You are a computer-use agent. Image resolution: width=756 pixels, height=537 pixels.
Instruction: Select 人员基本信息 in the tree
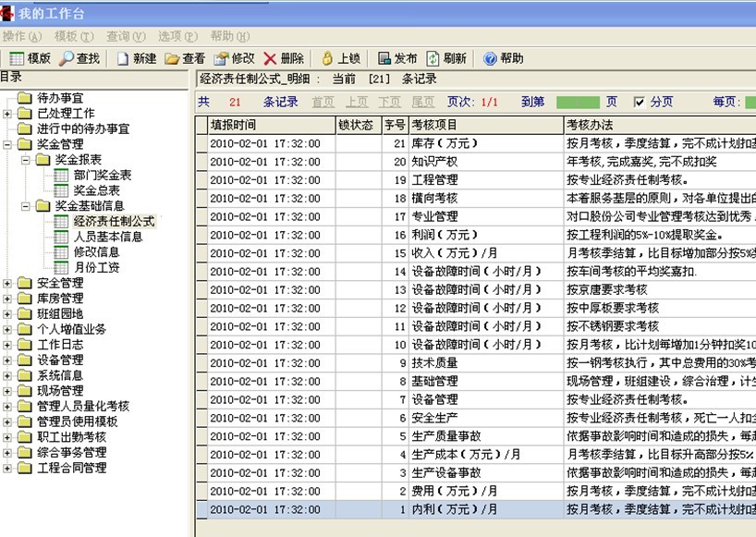pos(108,237)
